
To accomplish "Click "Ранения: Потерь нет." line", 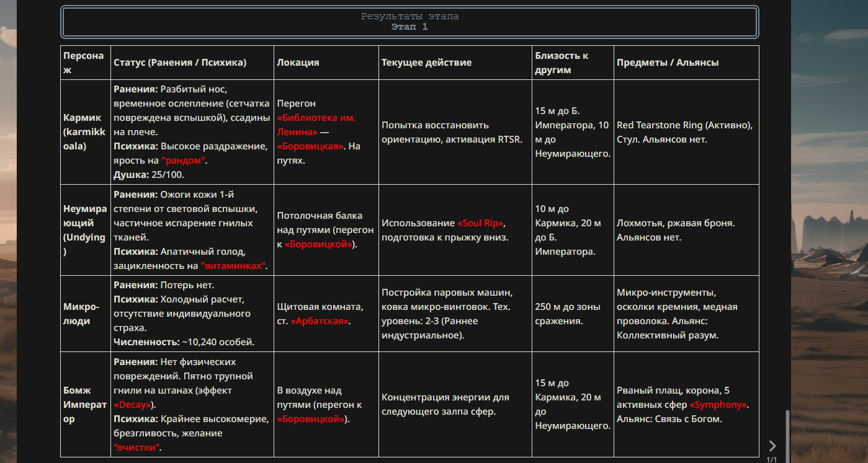I will click(x=164, y=285).
